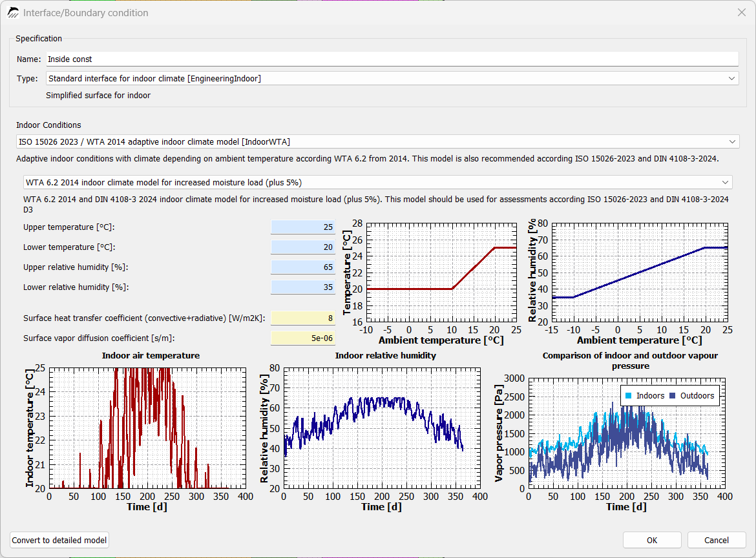Click the 'Specification' group label
The height and width of the screenshot is (558, 756).
coord(39,39)
